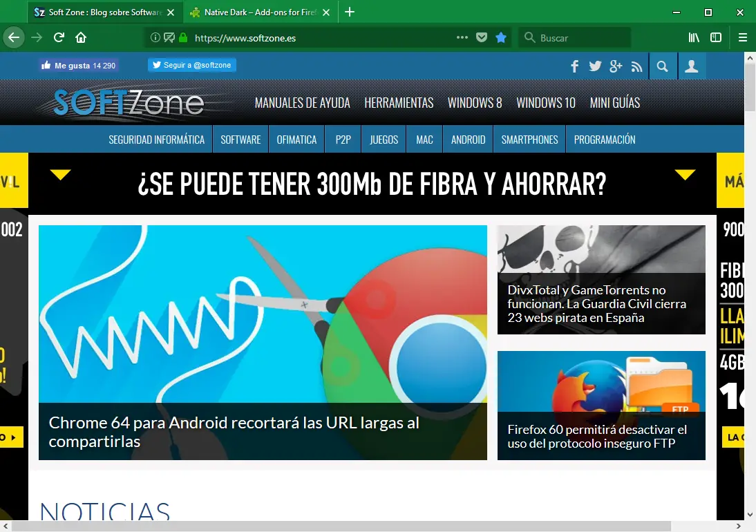Follow @softzone on Twitter

point(192,65)
